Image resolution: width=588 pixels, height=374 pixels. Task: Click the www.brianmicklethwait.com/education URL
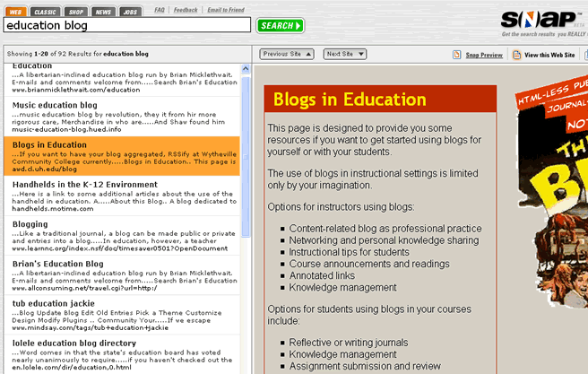[x=76, y=90]
